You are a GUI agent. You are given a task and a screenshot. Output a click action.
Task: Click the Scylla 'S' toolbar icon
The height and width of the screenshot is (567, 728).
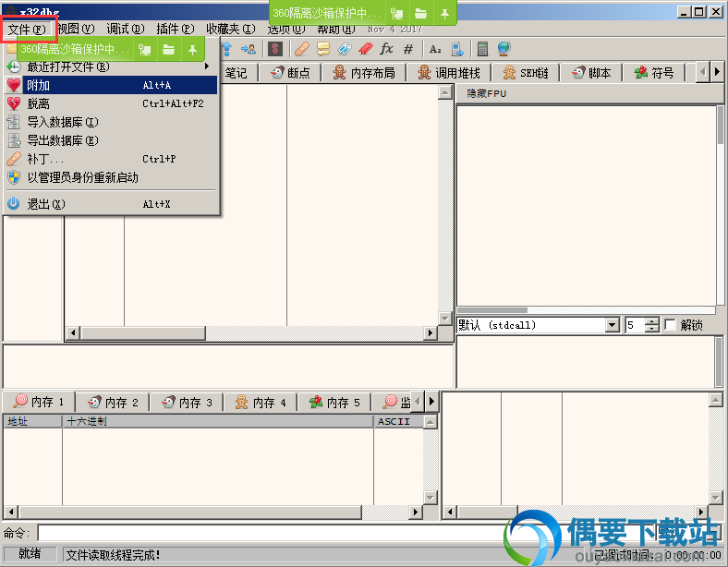click(275, 49)
